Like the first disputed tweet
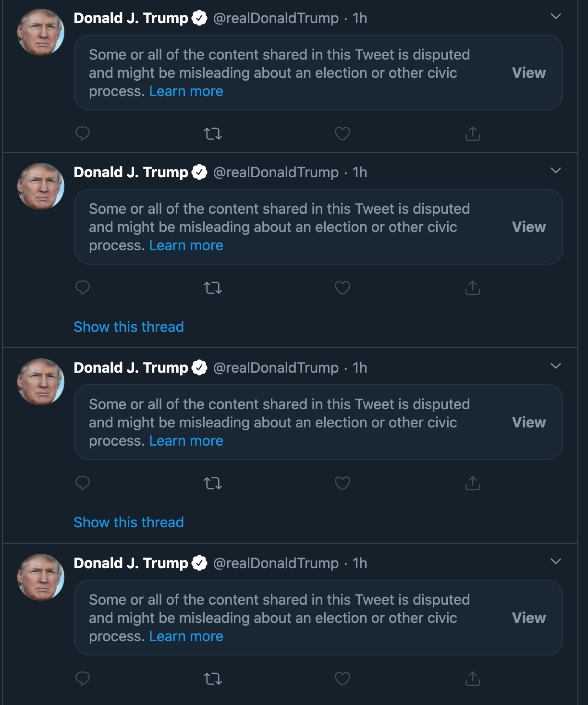Viewport: 588px width, 705px height. (x=342, y=133)
